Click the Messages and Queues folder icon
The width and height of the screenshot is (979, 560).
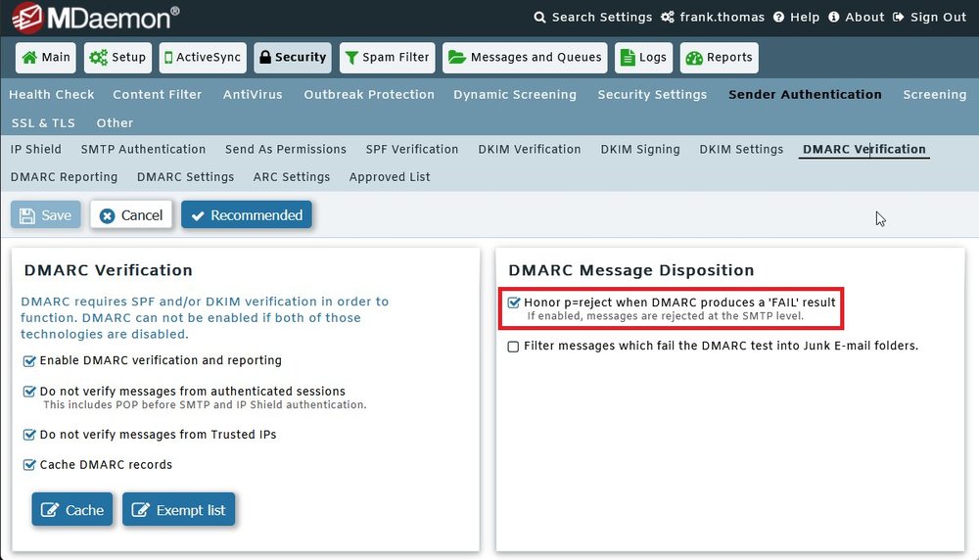click(457, 58)
